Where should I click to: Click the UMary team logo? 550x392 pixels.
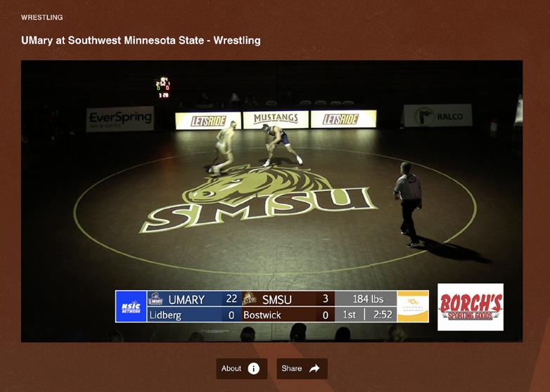(155, 299)
